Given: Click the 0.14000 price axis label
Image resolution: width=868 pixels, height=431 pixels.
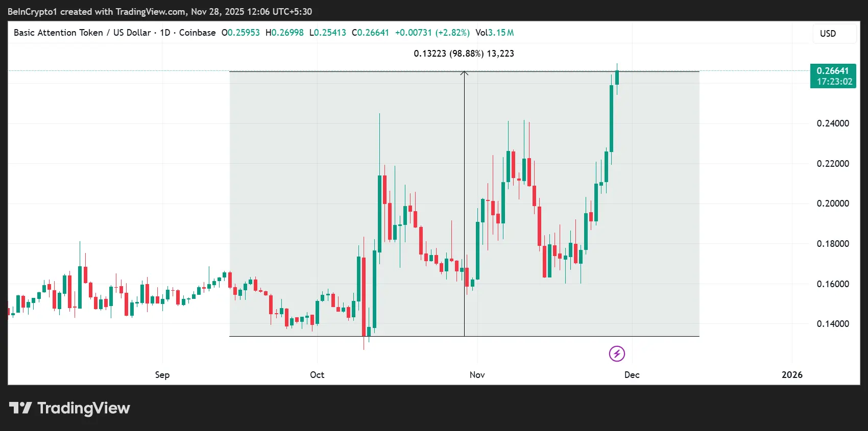Looking at the screenshot, I should click(x=833, y=324).
